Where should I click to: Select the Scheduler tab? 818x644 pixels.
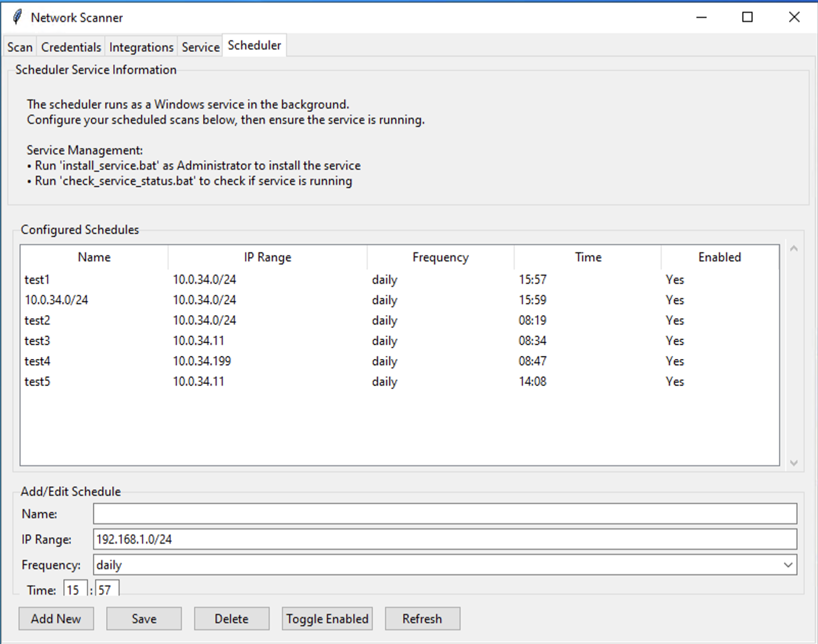tap(254, 45)
